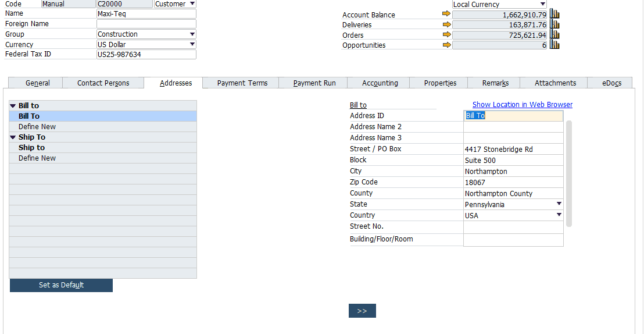Click the Block field Suite 500
Screen dimensions: 644x334
tap(513, 160)
